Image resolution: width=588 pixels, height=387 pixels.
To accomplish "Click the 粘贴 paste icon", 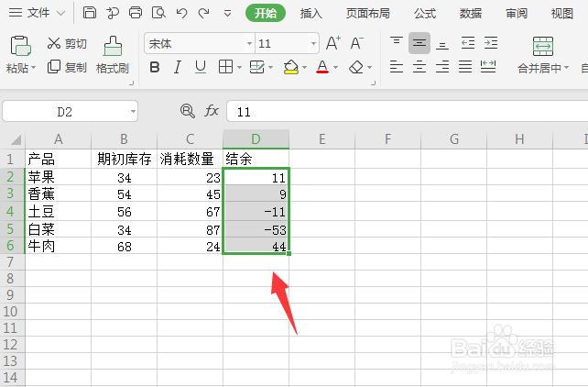I will [x=20, y=46].
